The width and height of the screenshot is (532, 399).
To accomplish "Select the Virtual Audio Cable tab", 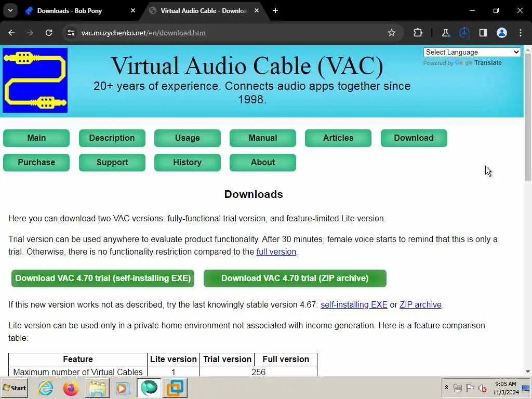I will pyautogui.click(x=205, y=10).
